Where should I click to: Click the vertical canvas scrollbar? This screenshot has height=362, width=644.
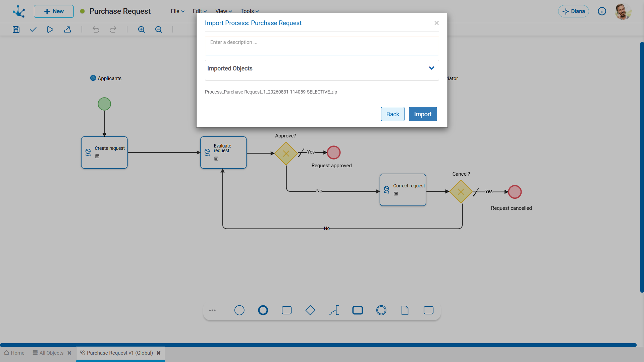(642, 168)
